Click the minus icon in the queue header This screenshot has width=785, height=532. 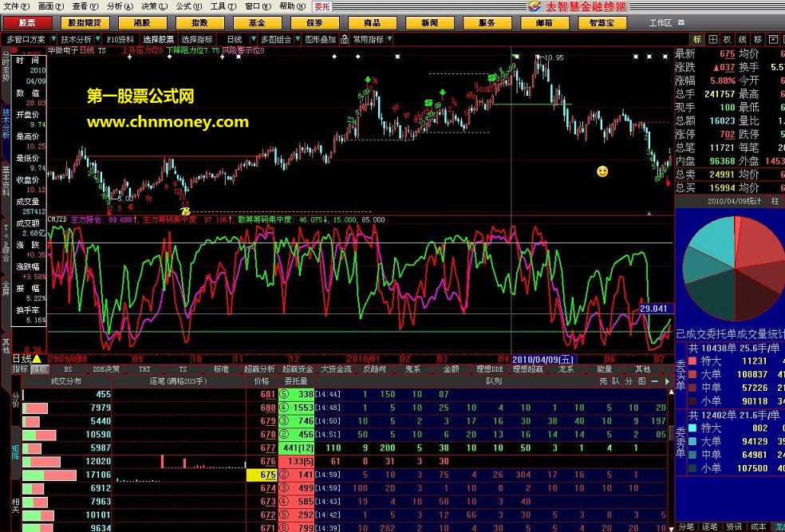pos(654,381)
